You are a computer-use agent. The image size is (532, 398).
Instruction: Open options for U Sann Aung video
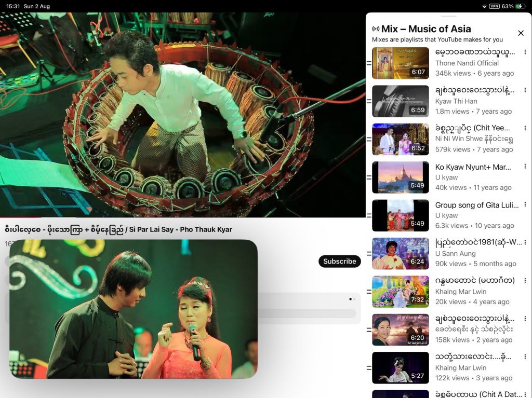(525, 242)
